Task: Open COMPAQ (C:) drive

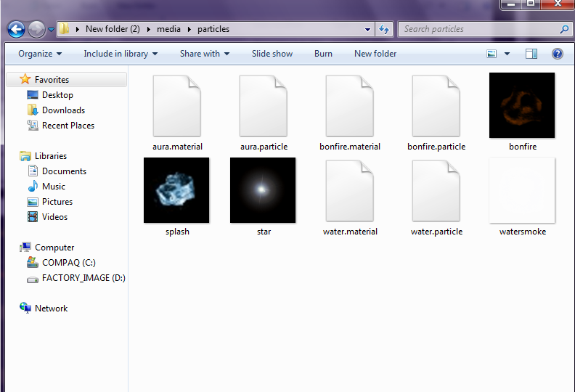Action: tap(68, 263)
